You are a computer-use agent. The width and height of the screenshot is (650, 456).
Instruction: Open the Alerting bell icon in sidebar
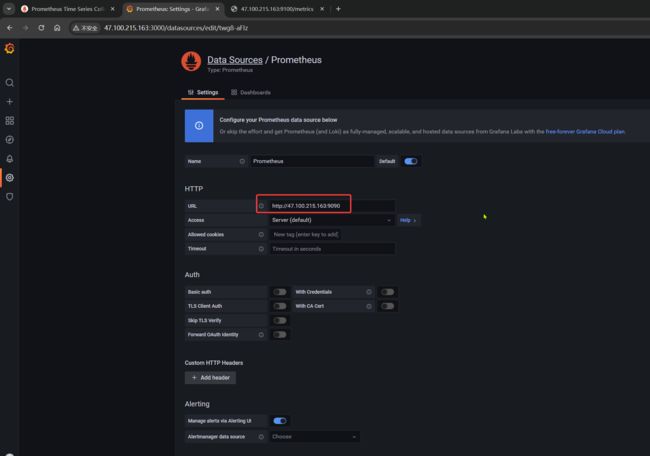point(10,159)
